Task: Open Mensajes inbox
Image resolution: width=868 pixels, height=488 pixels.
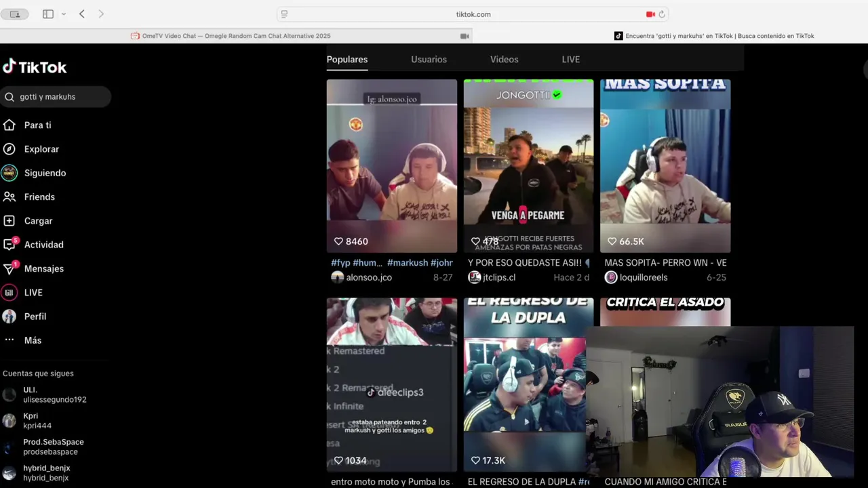Action: (x=43, y=268)
